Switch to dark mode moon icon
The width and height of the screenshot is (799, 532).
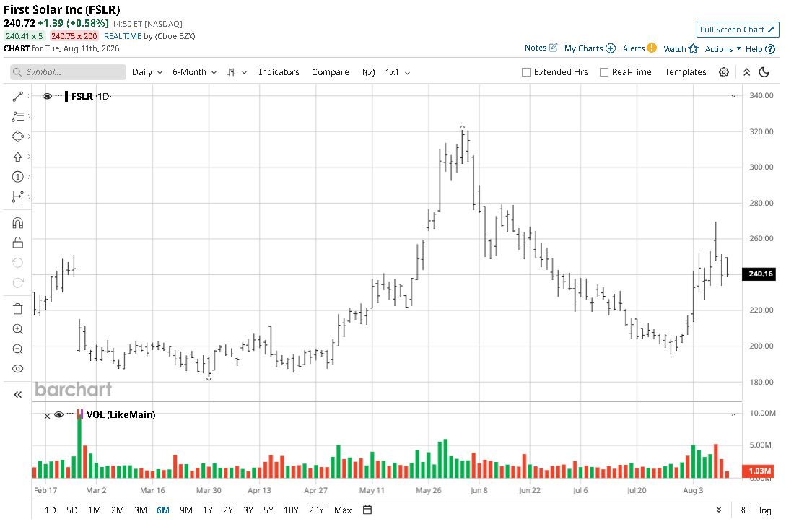point(764,72)
